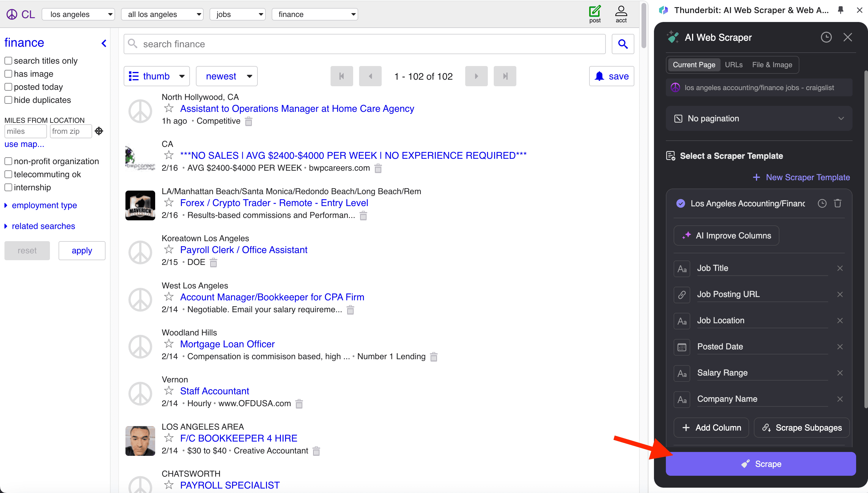Delete the Los Angeles Accounting/Finance template
The width and height of the screenshot is (868, 493).
pos(838,203)
